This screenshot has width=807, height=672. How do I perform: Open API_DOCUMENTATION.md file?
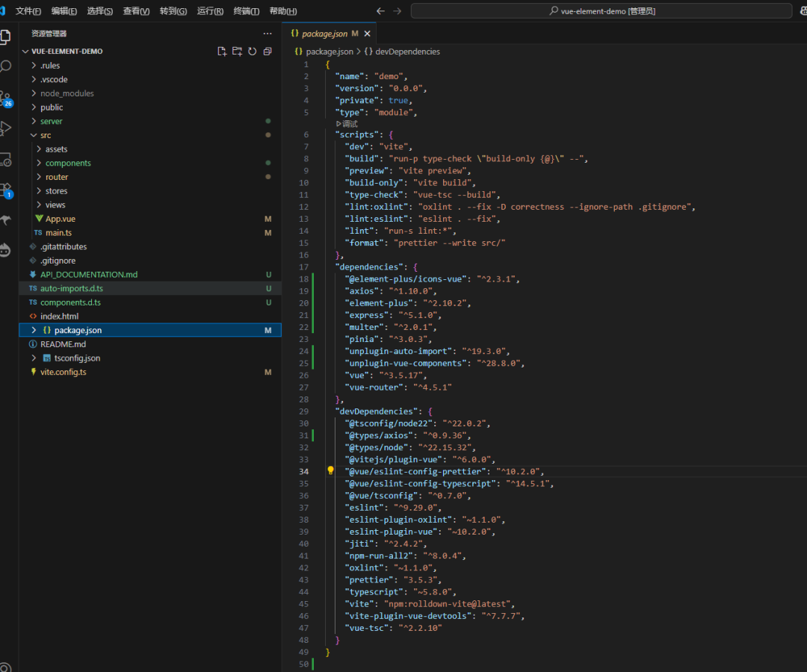point(88,275)
